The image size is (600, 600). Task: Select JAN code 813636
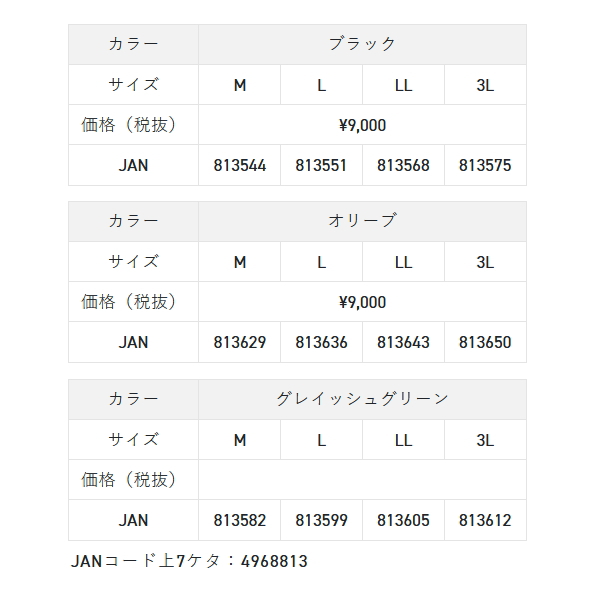point(321,342)
